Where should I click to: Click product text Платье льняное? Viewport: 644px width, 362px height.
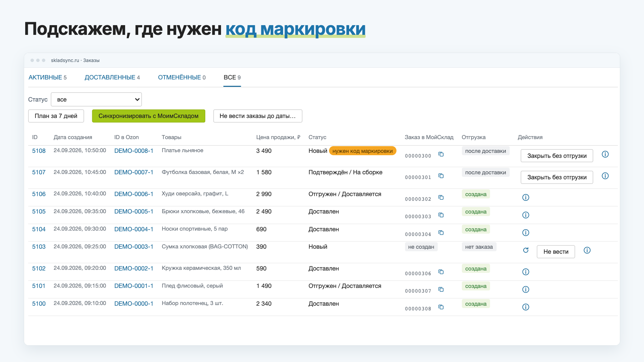[x=182, y=150]
